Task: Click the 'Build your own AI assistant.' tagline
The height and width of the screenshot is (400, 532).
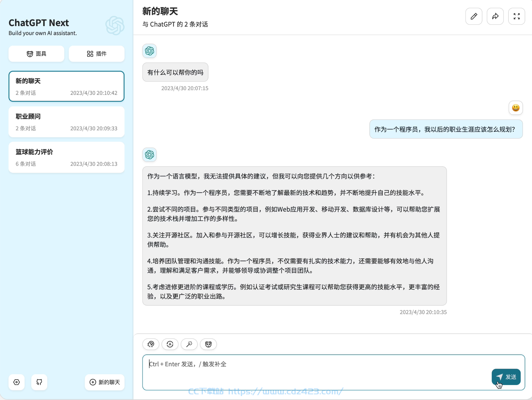Action: [43, 33]
